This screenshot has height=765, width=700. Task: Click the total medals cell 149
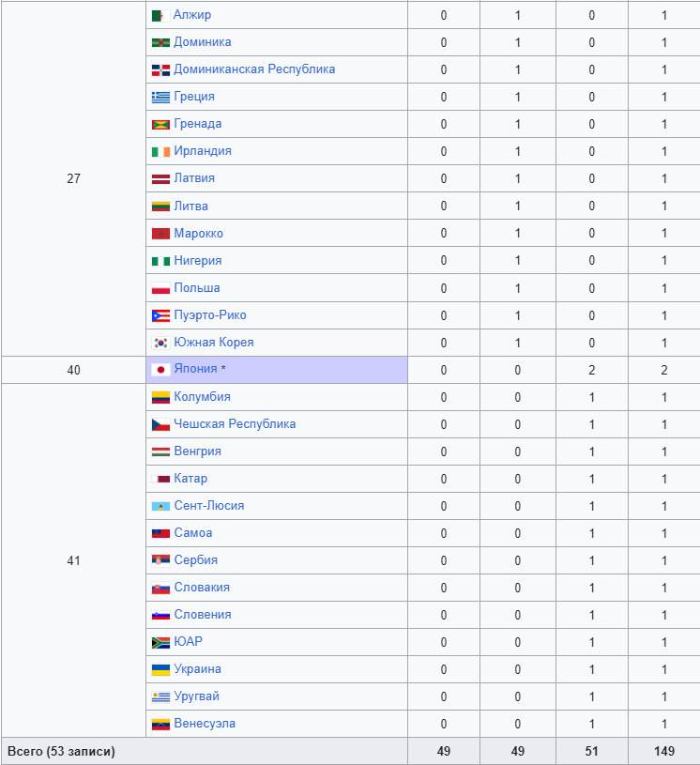[664, 751]
